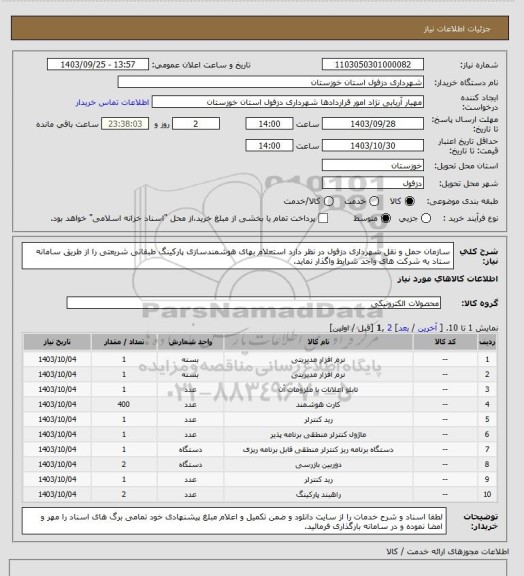Click the delivery city field دزفول
Screen dimensions: 524x576
(x=373, y=183)
